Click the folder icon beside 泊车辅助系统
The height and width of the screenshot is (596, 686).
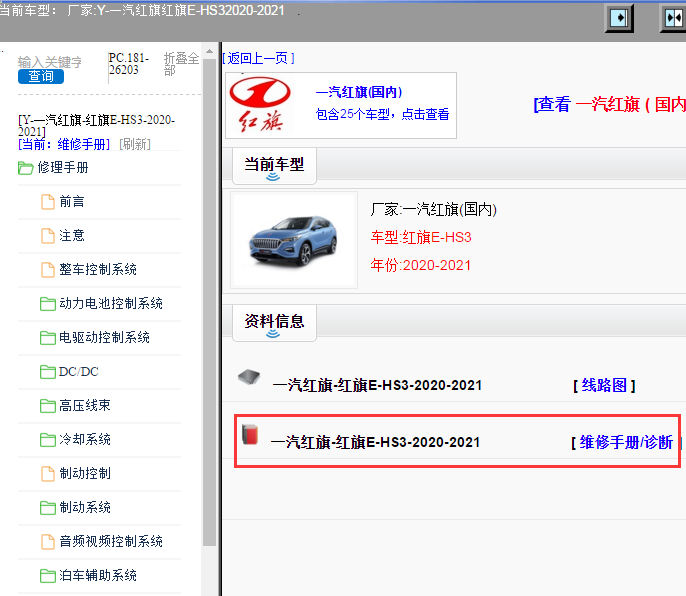tap(48, 576)
